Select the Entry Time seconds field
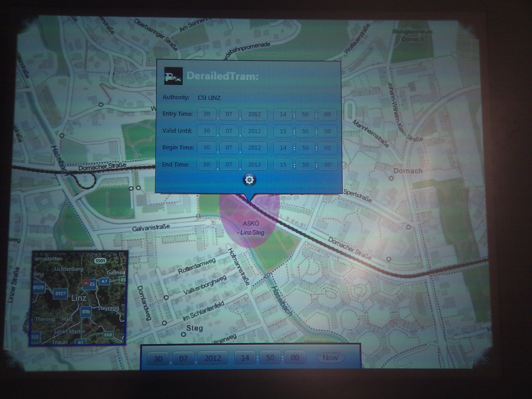This screenshot has width=532, height=399. tap(327, 115)
